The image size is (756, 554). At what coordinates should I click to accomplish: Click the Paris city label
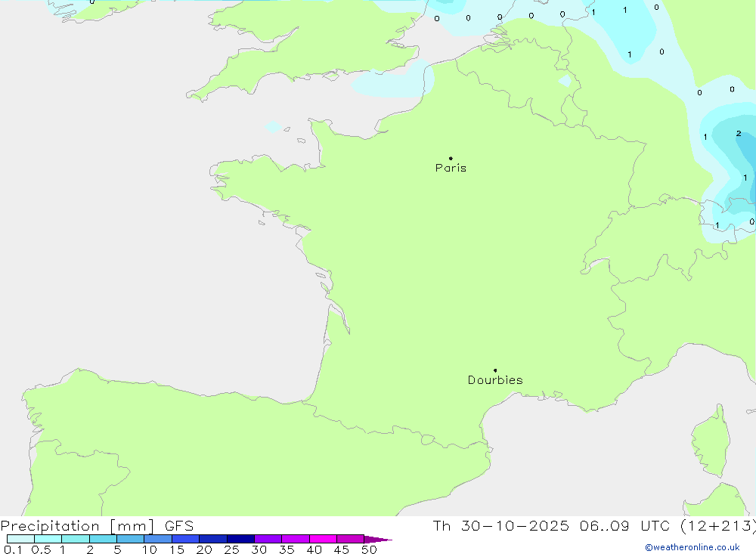tap(451, 168)
